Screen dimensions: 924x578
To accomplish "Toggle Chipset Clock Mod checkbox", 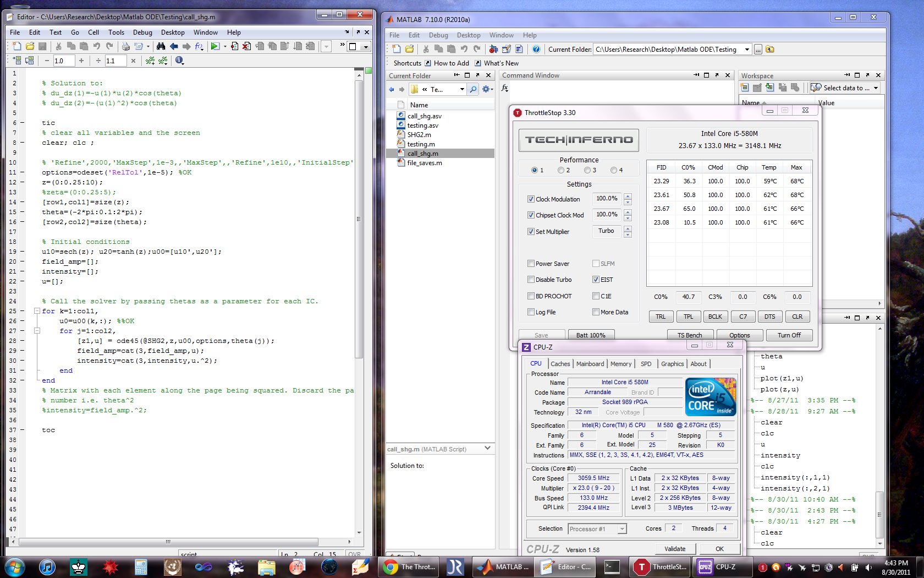I will click(x=531, y=215).
